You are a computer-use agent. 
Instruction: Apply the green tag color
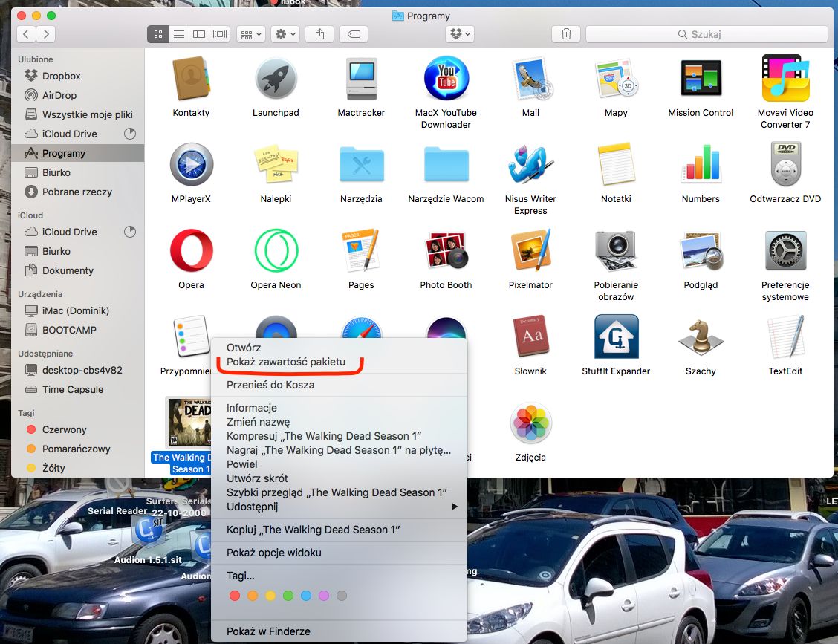coord(288,596)
